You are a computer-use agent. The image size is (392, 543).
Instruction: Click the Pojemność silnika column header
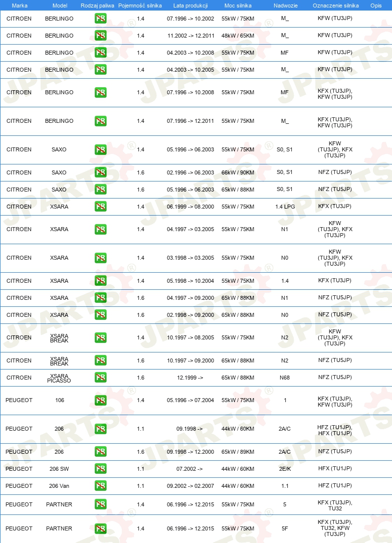140,6
